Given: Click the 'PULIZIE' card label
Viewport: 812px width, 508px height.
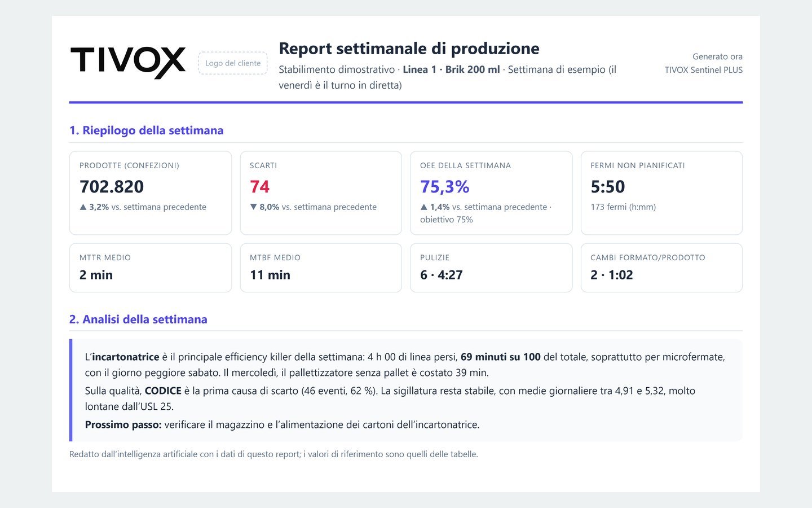Looking at the screenshot, I should 435,257.
